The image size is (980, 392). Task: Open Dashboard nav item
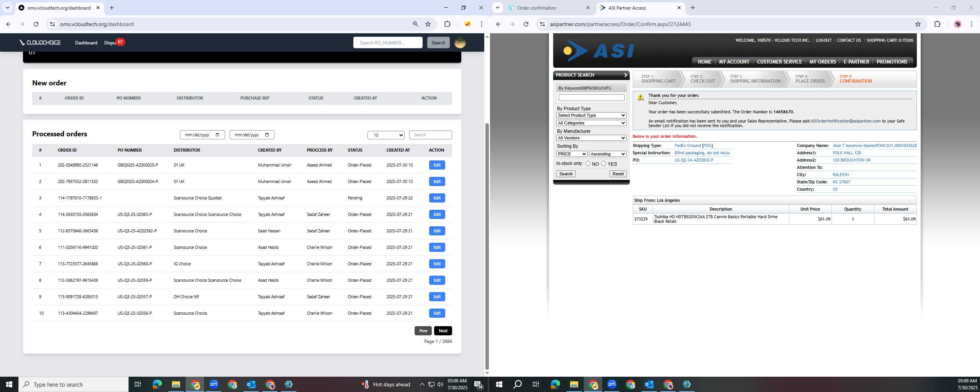click(x=86, y=42)
